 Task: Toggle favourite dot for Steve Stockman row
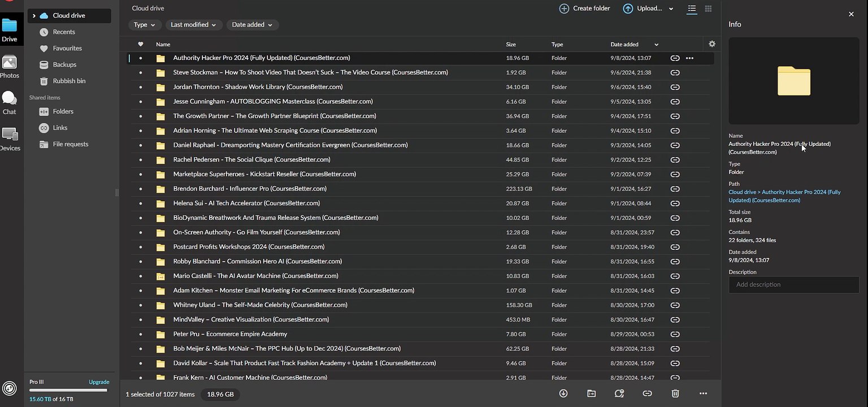point(141,72)
